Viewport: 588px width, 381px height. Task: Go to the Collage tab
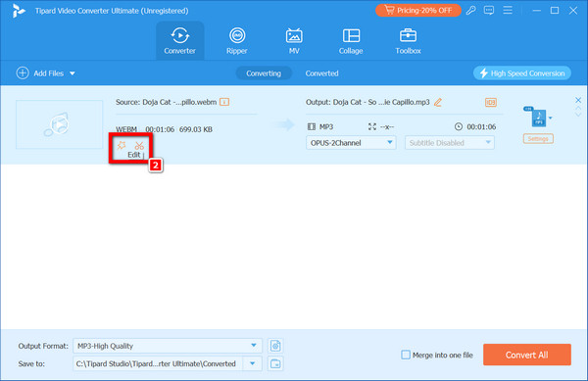[351, 41]
